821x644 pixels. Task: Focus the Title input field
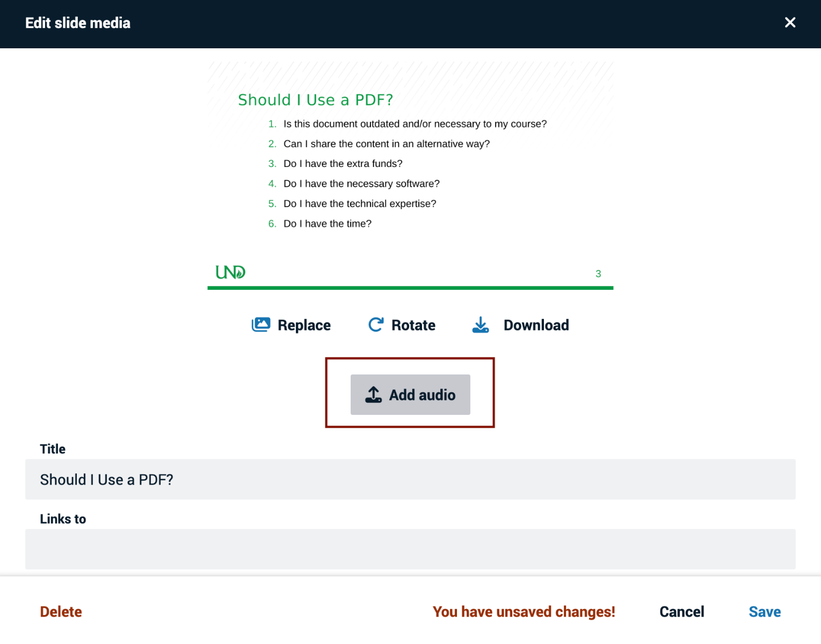click(x=410, y=479)
